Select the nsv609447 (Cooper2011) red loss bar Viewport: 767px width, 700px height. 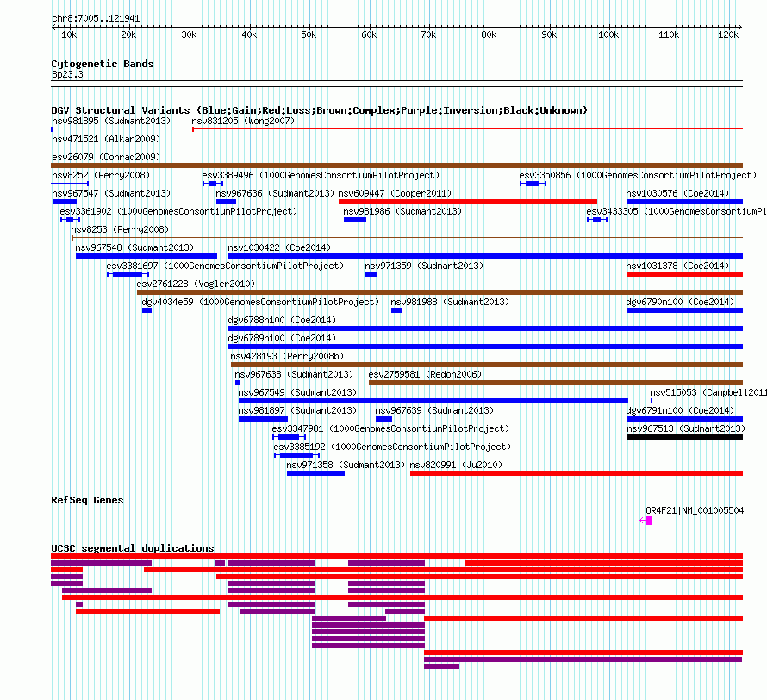[468, 202]
